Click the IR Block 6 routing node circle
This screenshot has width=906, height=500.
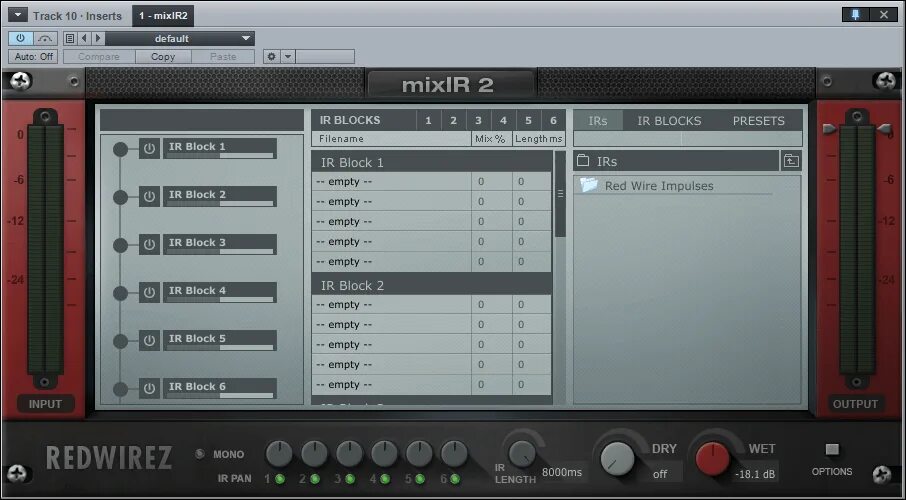(120, 389)
